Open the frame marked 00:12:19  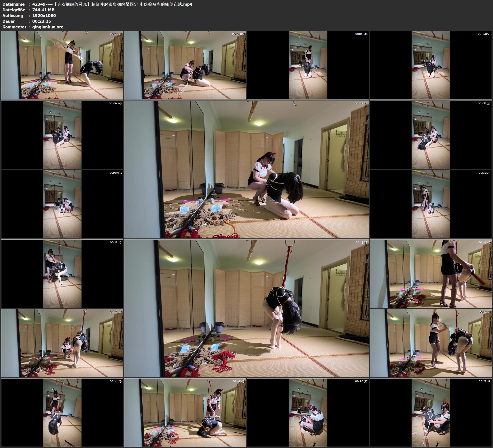(62, 274)
